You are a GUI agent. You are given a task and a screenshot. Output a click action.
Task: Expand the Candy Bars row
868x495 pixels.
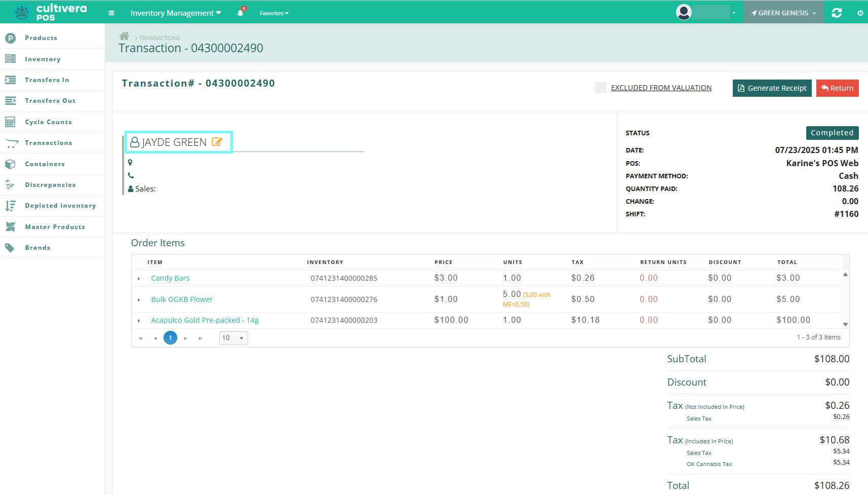tap(139, 279)
